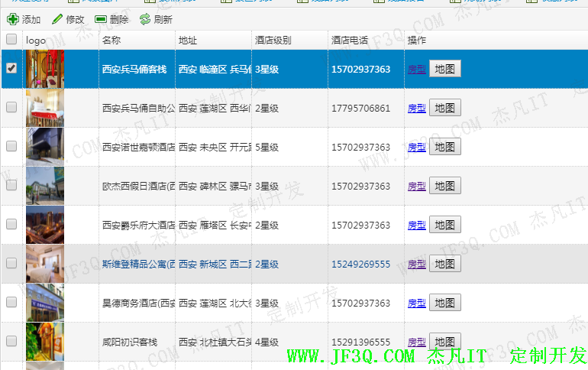Click the green plus 添加 add icon
Viewport: 588px width, 370px height.
(x=13, y=19)
